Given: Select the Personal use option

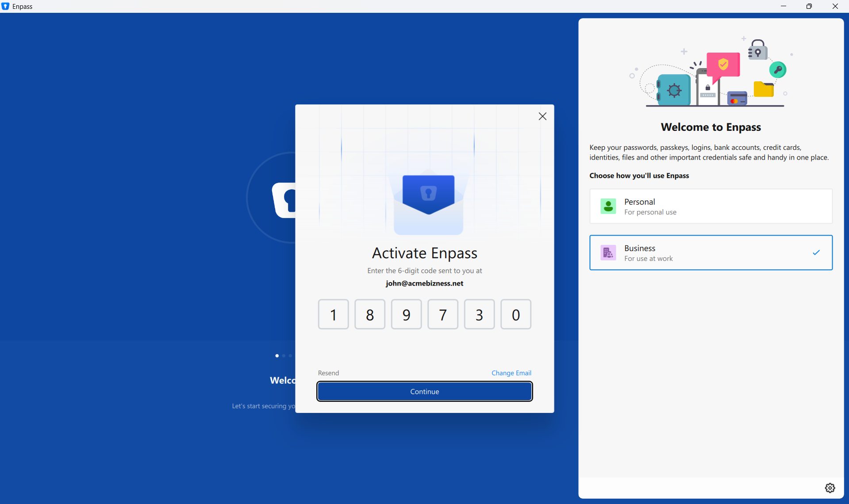Looking at the screenshot, I should point(711,206).
